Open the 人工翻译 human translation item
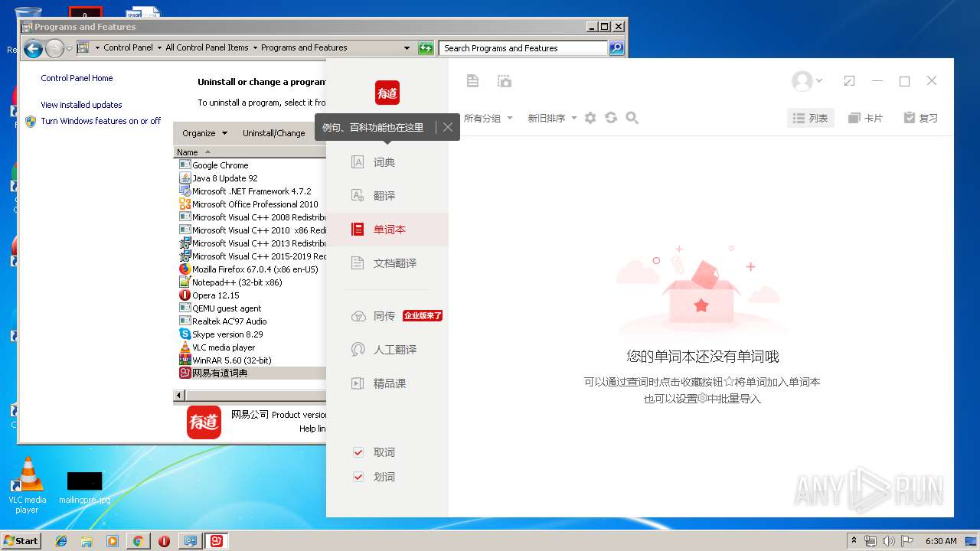Viewport: 980px width, 551px height. (x=387, y=350)
